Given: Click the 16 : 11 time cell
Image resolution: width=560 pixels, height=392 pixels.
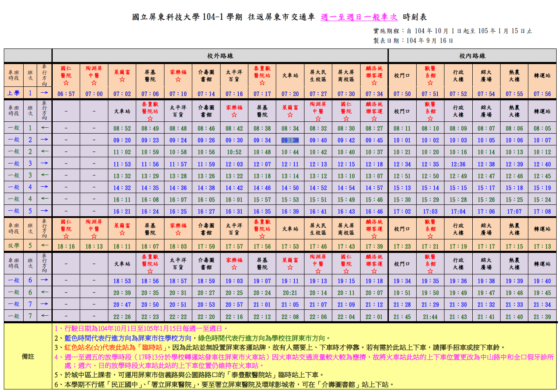Looking at the screenshot, I should pyautogui.click(x=122, y=200).
